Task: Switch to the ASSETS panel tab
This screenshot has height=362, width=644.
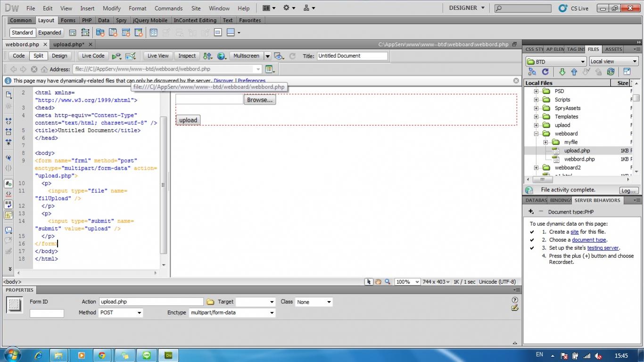Action: tap(613, 49)
